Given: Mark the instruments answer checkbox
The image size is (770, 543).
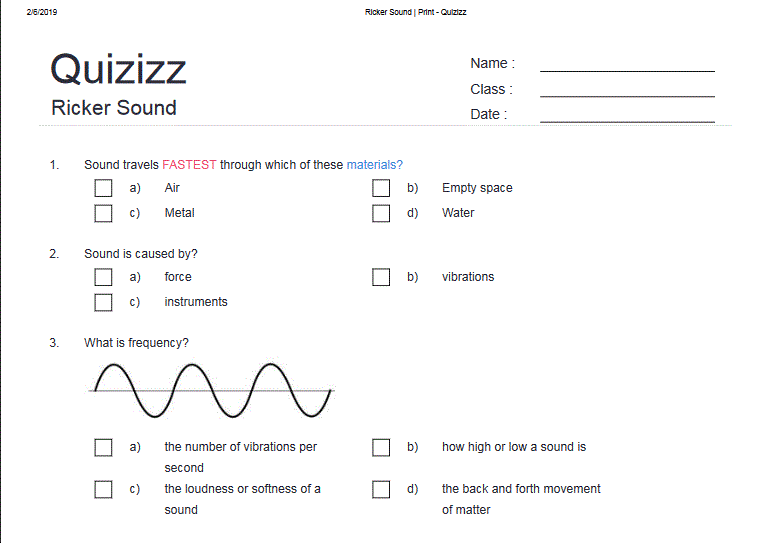Looking at the screenshot, I should point(103,302).
